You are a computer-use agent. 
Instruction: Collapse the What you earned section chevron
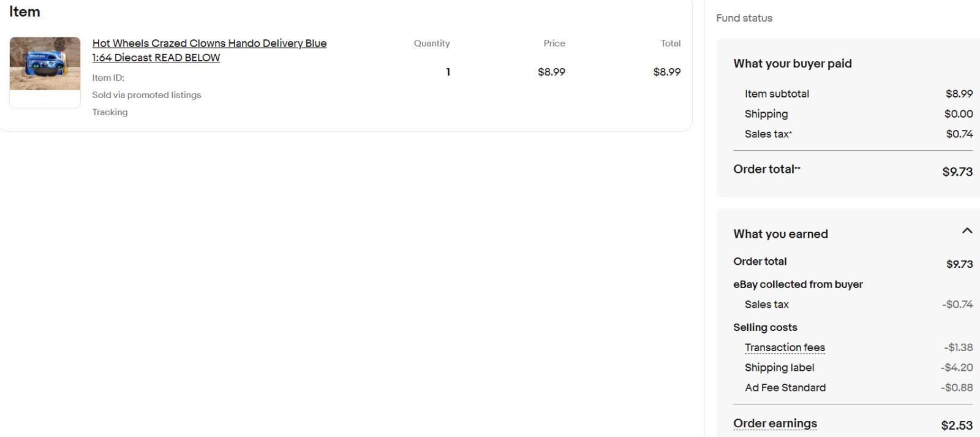pos(967,231)
